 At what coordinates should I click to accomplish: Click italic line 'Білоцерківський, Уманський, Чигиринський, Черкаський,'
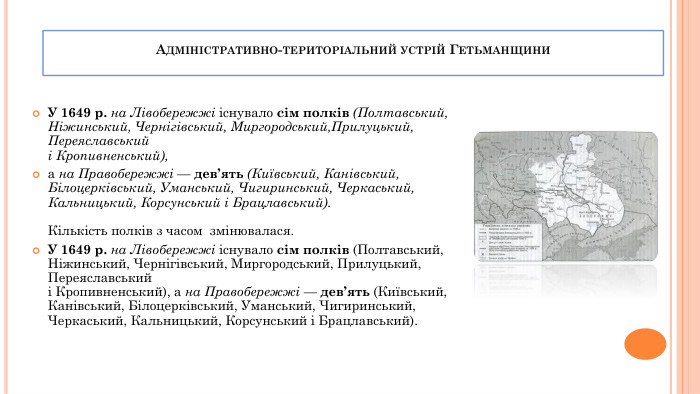pos(231,188)
